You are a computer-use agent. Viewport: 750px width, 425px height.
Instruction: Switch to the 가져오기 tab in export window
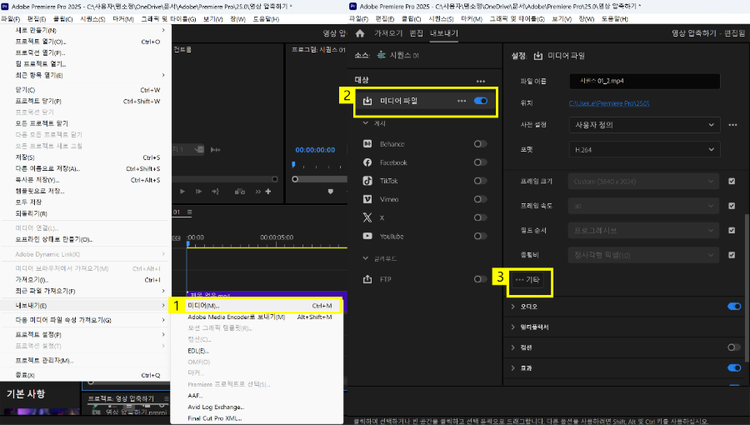pyautogui.click(x=388, y=33)
